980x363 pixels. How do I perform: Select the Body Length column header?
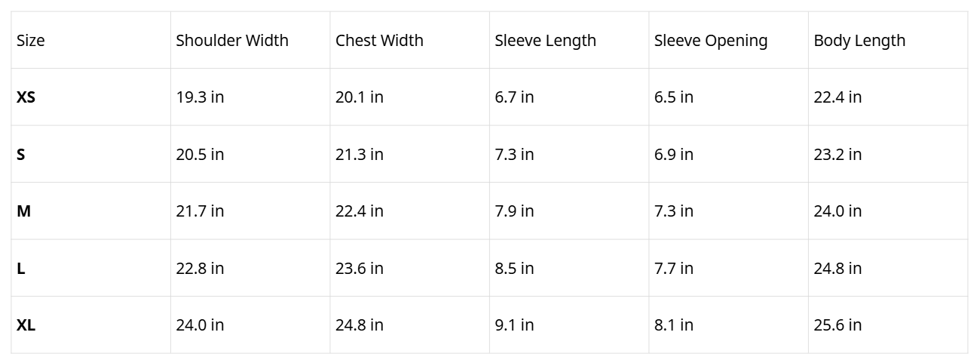coord(859,41)
